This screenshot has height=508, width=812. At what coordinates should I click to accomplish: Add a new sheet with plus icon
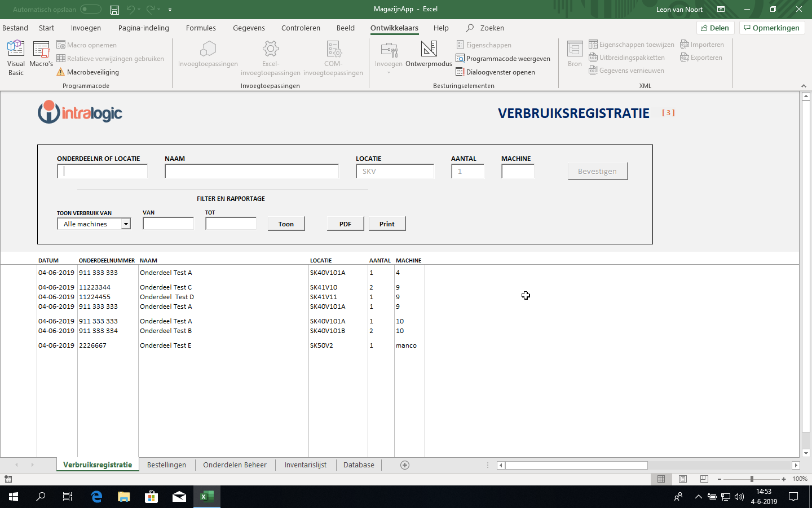pos(405,465)
